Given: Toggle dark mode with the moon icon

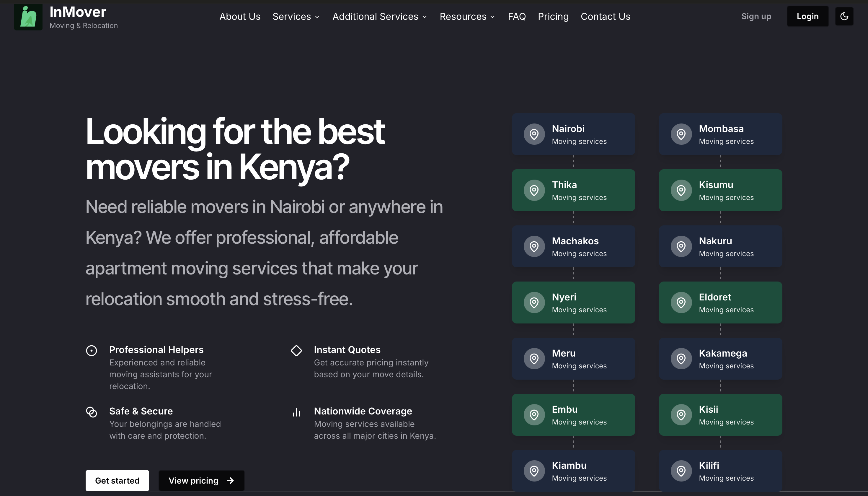Looking at the screenshot, I should click(844, 16).
